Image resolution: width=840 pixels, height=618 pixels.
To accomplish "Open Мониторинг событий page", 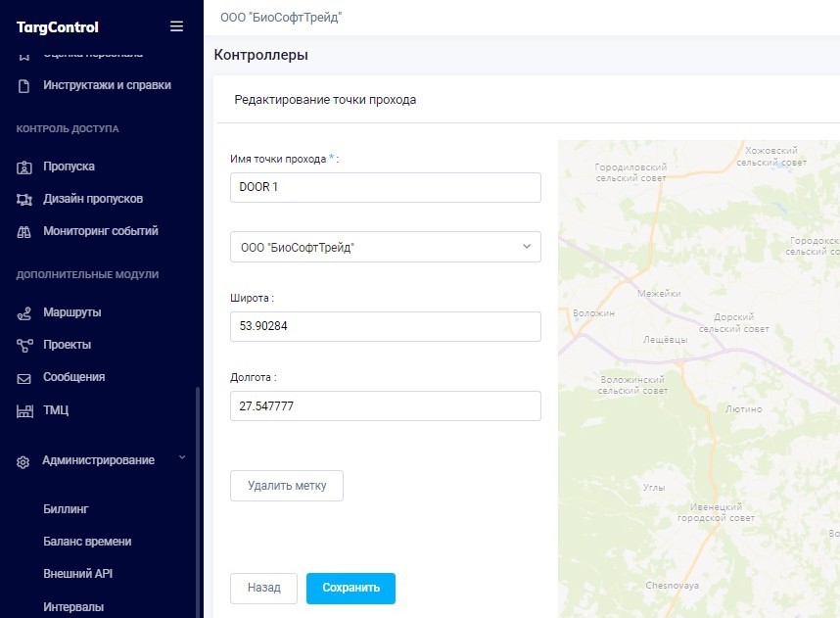I will (x=101, y=231).
